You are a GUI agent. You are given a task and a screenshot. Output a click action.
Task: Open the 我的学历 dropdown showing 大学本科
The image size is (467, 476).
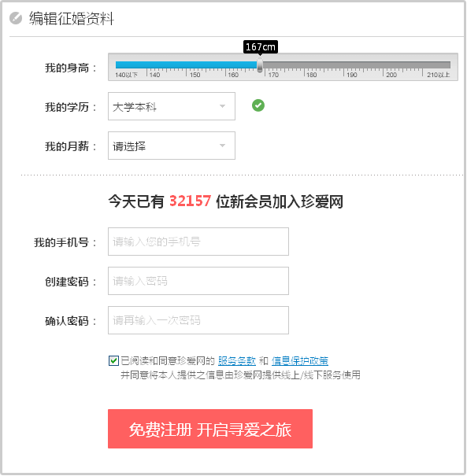(172, 106)
